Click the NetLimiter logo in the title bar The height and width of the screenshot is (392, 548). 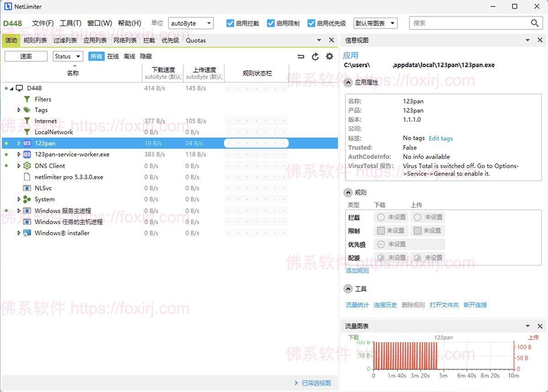pos(8,6)
